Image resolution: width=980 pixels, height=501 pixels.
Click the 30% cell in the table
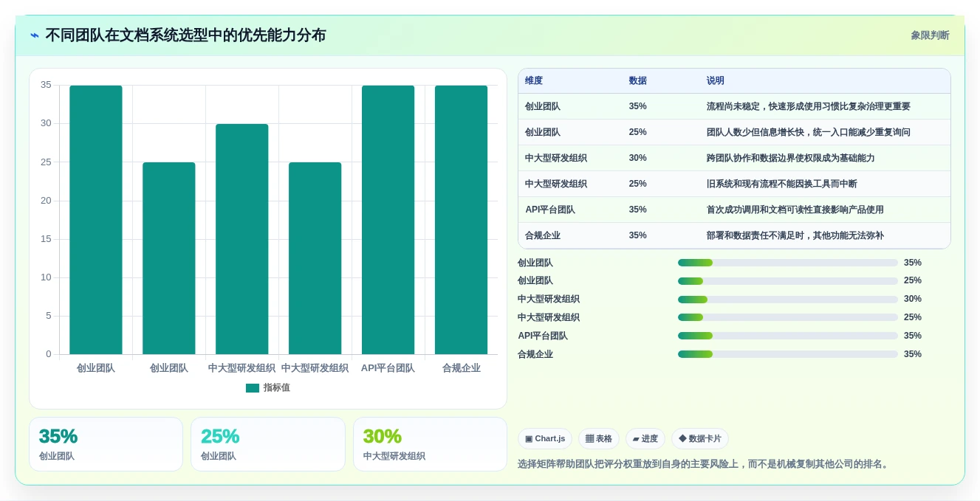click(x=638, y=158)
